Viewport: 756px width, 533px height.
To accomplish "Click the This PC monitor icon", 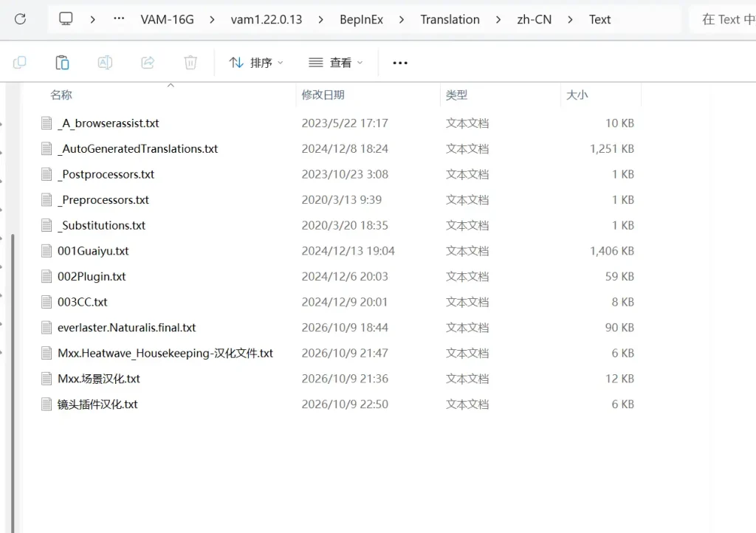I will [66, 19].
